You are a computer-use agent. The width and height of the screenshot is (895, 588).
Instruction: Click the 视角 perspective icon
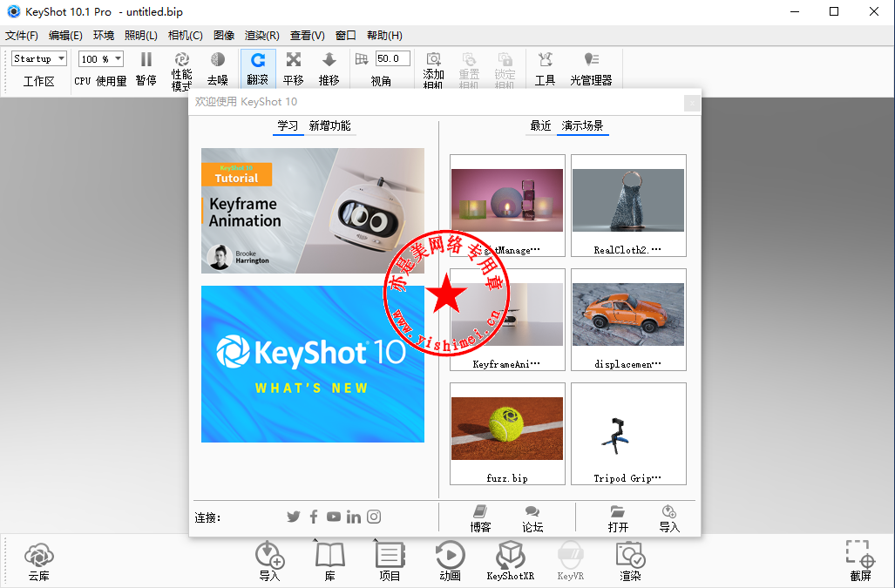[x=362, y=58]
